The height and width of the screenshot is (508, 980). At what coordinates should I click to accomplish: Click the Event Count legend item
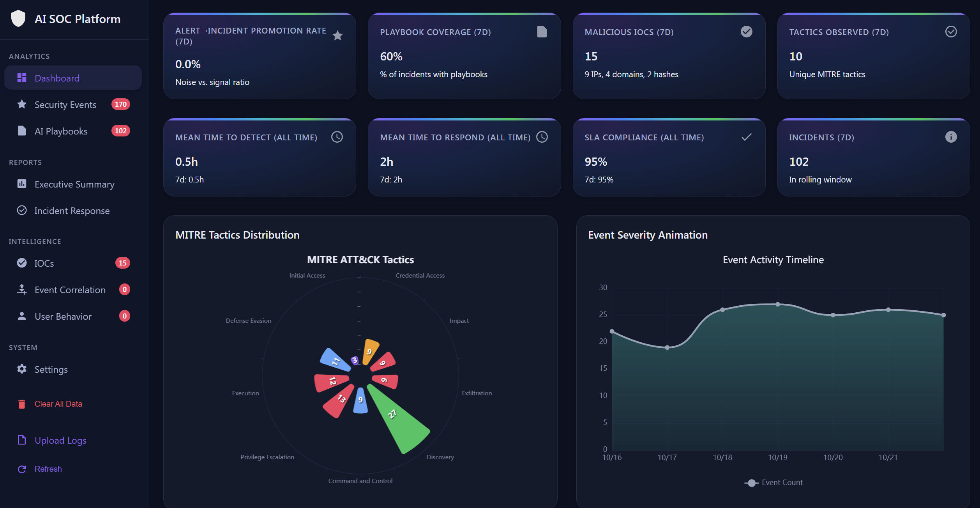[773, 482]
